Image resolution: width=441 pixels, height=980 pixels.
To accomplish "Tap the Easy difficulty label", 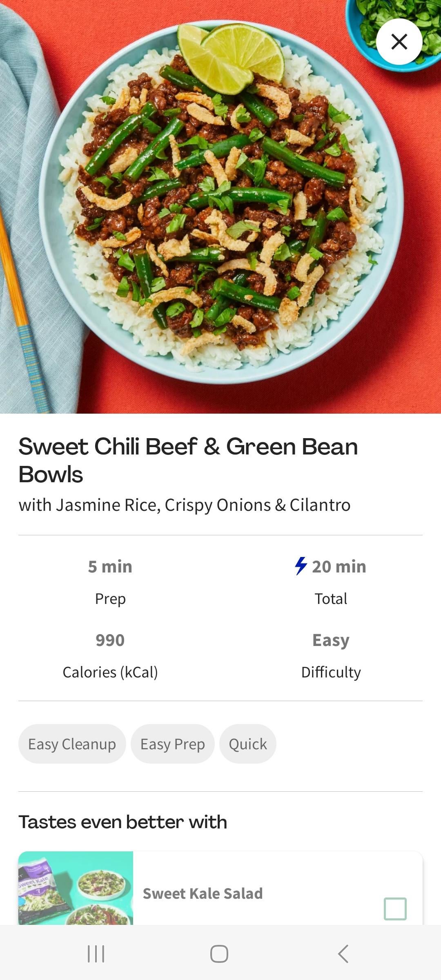I will coord(331,640).
